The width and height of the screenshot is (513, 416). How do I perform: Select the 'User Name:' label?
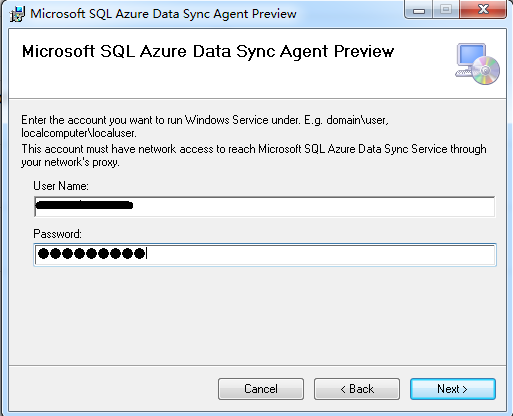[x=61, y=186]
